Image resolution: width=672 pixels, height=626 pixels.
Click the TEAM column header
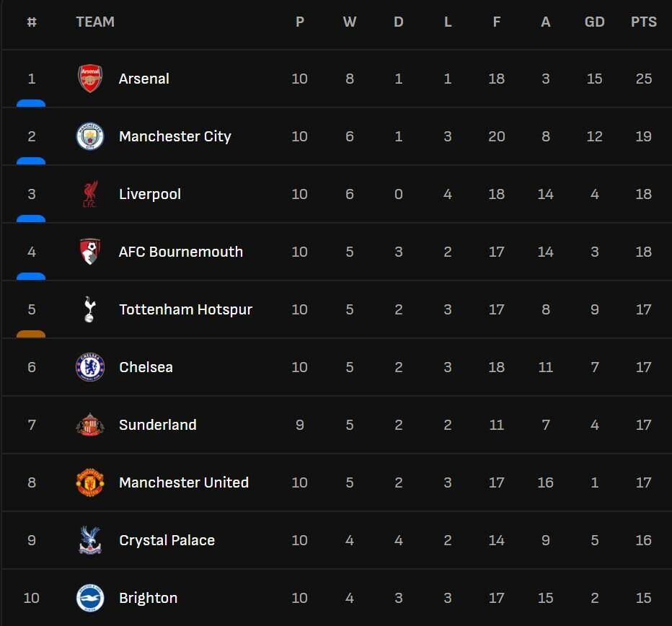pos(95,22)
